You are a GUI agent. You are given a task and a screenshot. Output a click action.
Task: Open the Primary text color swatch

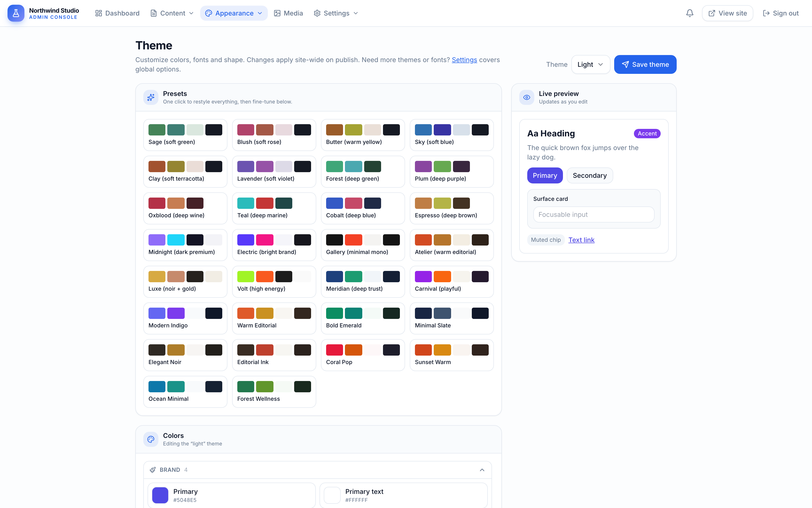tap(332, 495)
